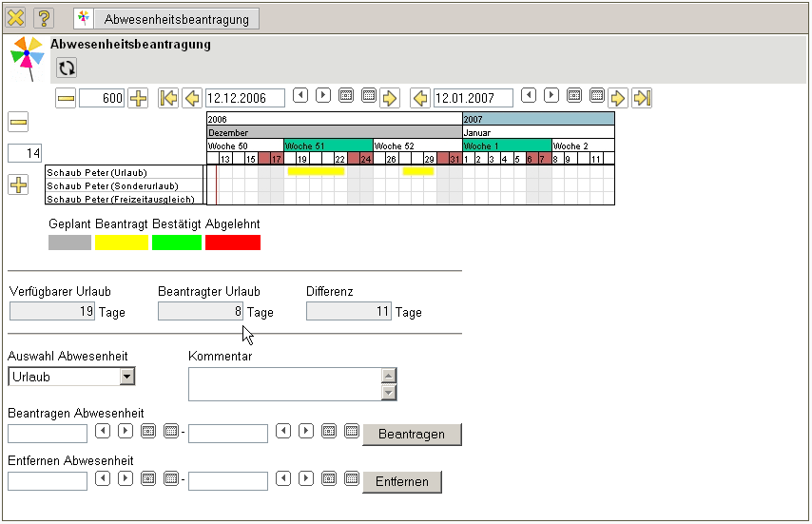Click the minus icon above the 14 field
This screenshot has height=524, width=812.
(x=18, y=122)
